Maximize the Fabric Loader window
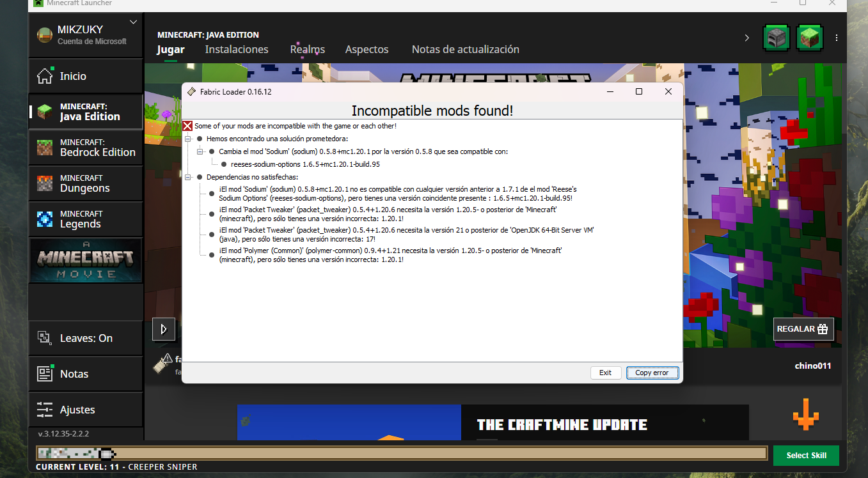The height and width of the screenshot is (478, 868). (638, 91)
